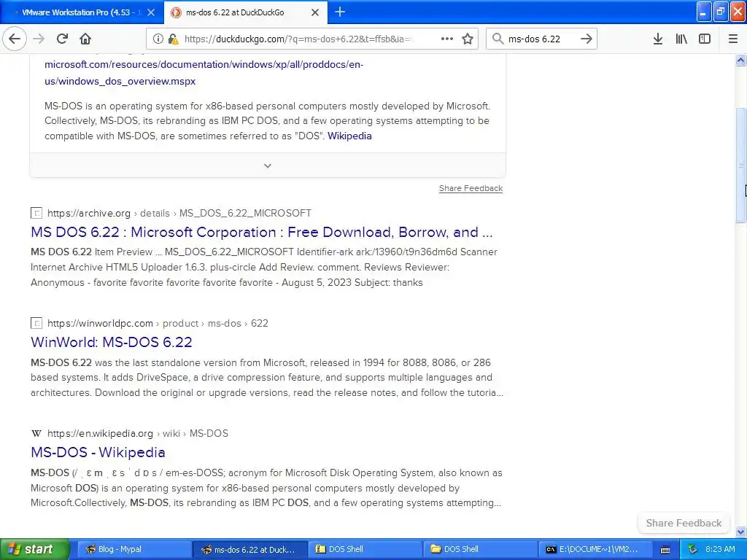Image resolution: width=747 pixels, height=560 pixels.
Task: Open the Downloads panel
Action: tap(657, 39)
